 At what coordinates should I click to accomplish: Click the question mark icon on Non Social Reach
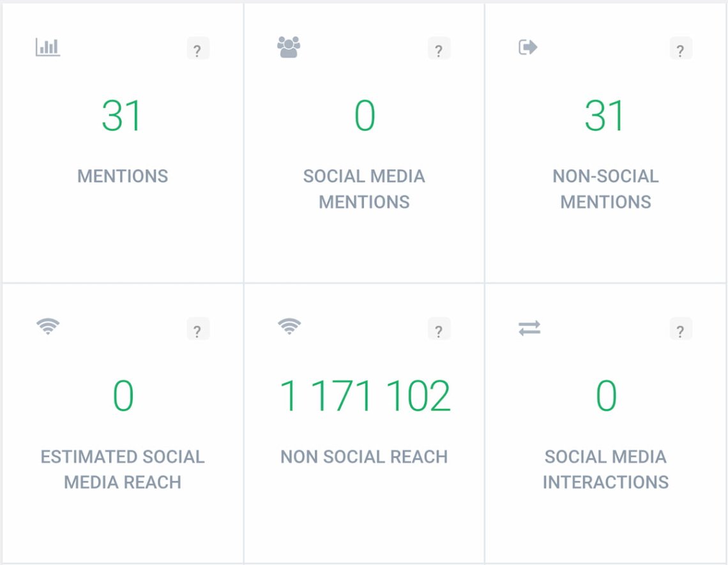[439, 329]
